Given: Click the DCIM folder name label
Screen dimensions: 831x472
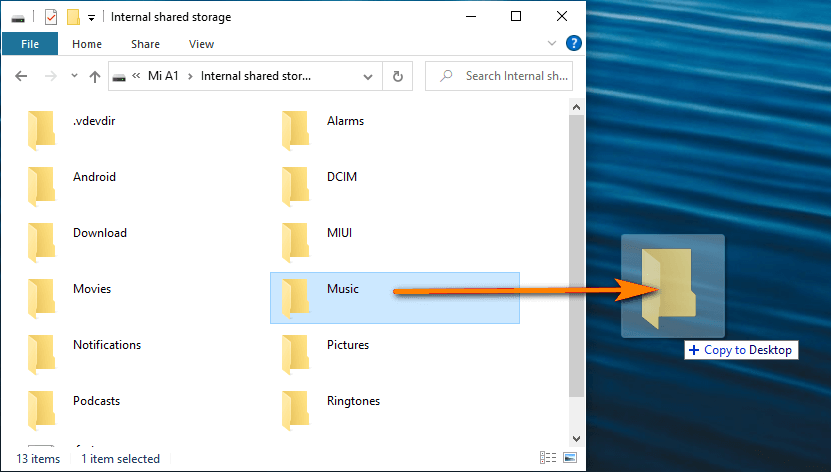Looking at the screenshot, I should click(342, 176).
